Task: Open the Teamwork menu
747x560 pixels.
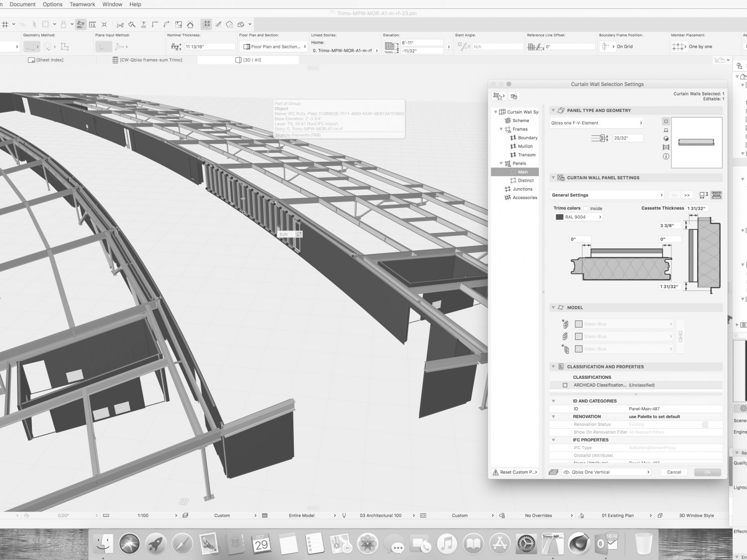Action: (82, 4)
